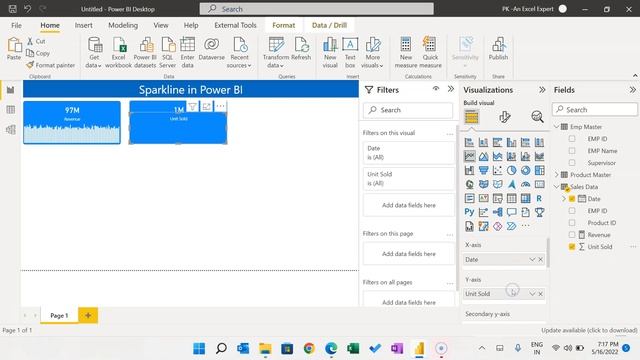Open the Analytics magnifier tab icon
Viewport: 640px width, 360px height.
(537, 117)
